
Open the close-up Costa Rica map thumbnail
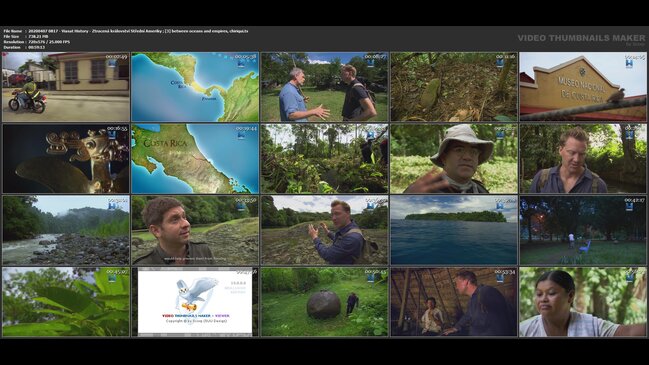point(195,158)
